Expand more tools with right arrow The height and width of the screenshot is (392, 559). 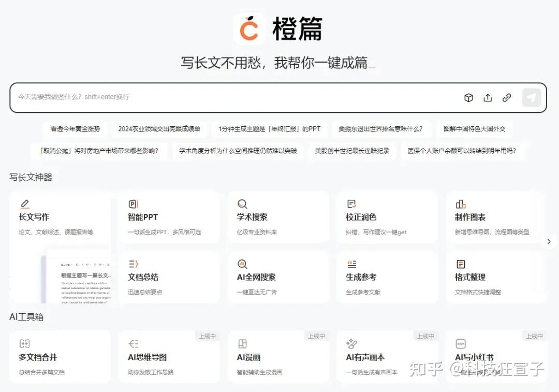point(549,242)
